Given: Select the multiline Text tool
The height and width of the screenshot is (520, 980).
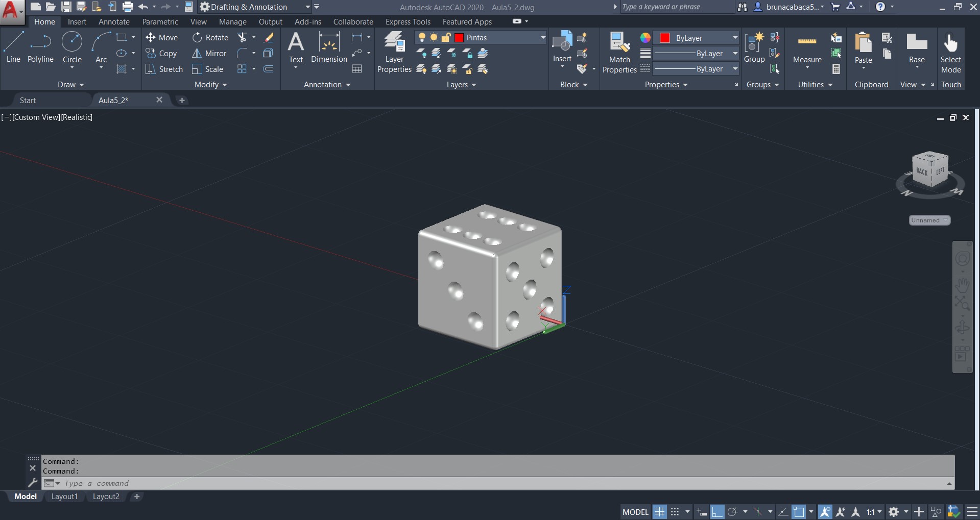Looking at the screenshot, I should pos(296,47).
